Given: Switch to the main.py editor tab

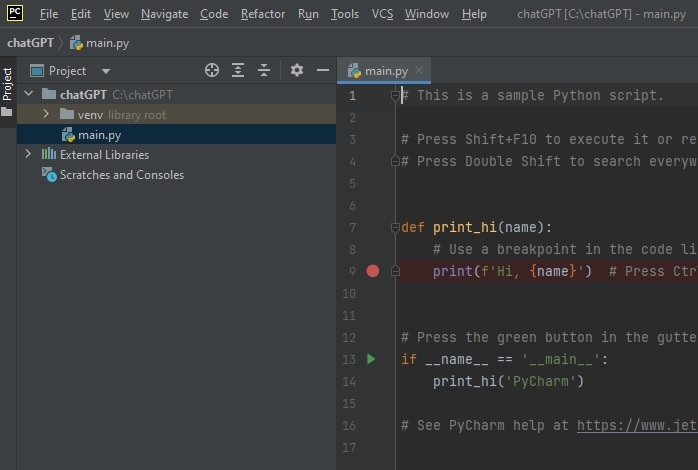Looking at the screenshot, I should 385,71.
